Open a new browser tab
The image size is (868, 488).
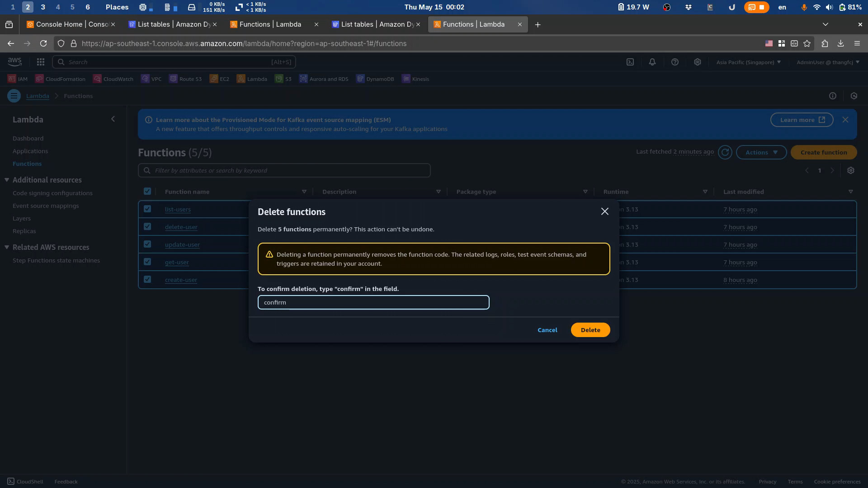coord(538,24)
